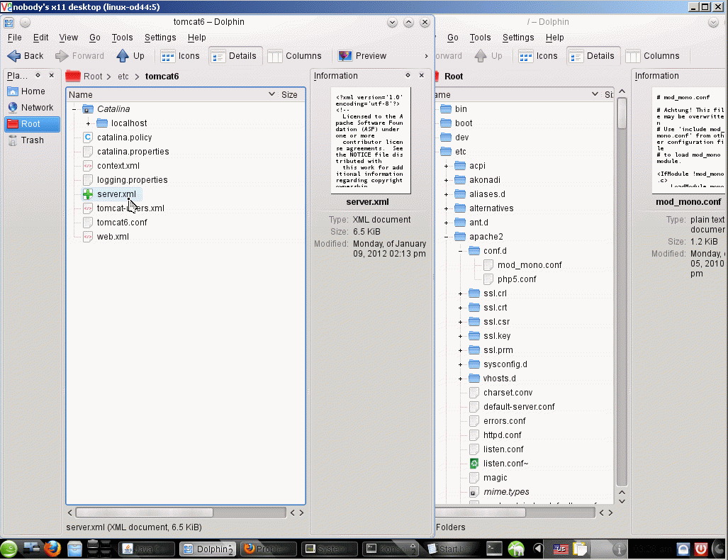The image size is (728, 560).
Task: Go Up in the tomcat6 Dolphin window
Action: 130,56
